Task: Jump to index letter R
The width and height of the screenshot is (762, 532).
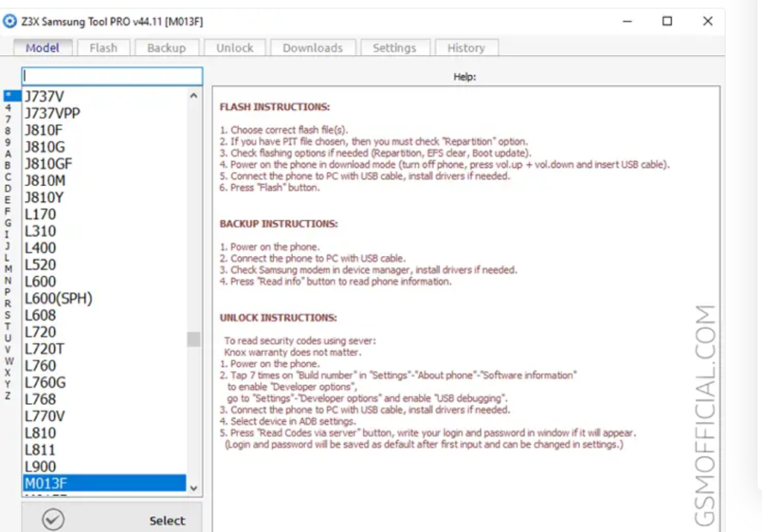Action: click(7, 304)
